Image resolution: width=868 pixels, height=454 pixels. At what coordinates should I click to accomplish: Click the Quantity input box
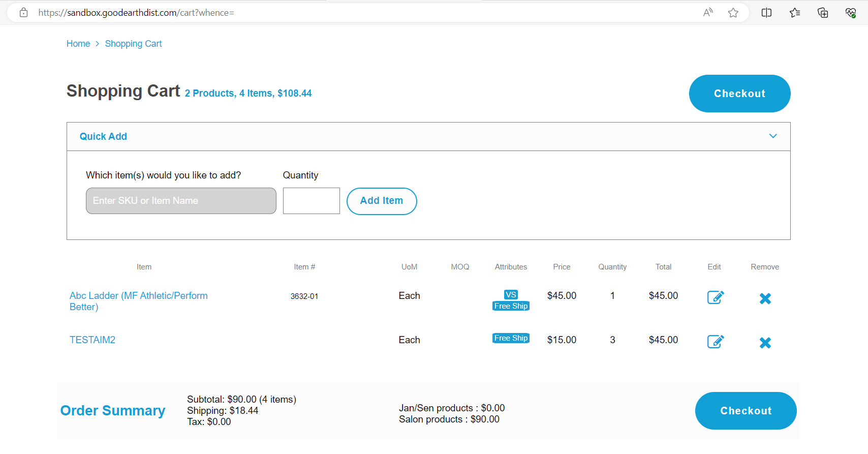(311, 201)
